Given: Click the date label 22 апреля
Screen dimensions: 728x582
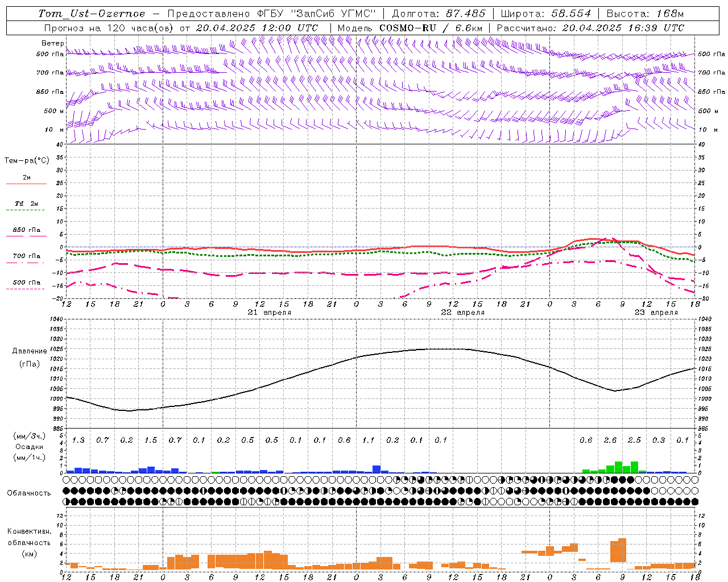Looking at the screenshot, I should (463, 313).
